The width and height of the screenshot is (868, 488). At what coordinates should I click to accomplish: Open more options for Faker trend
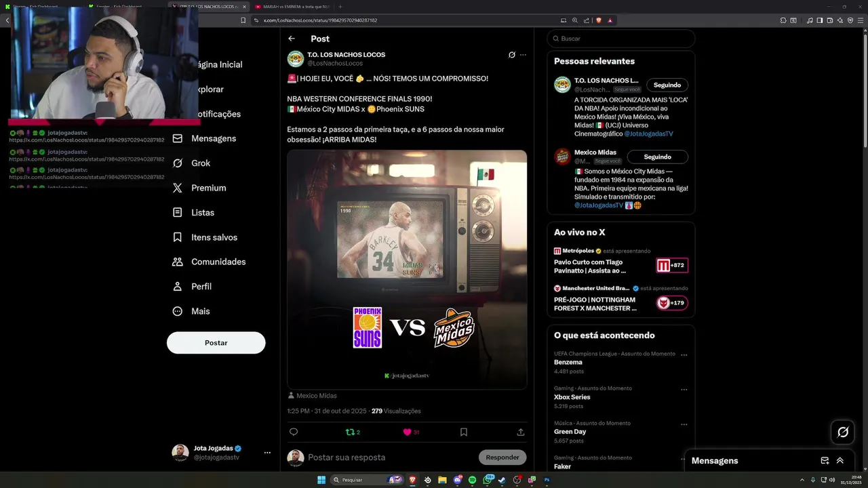click(x=684, y=458)
